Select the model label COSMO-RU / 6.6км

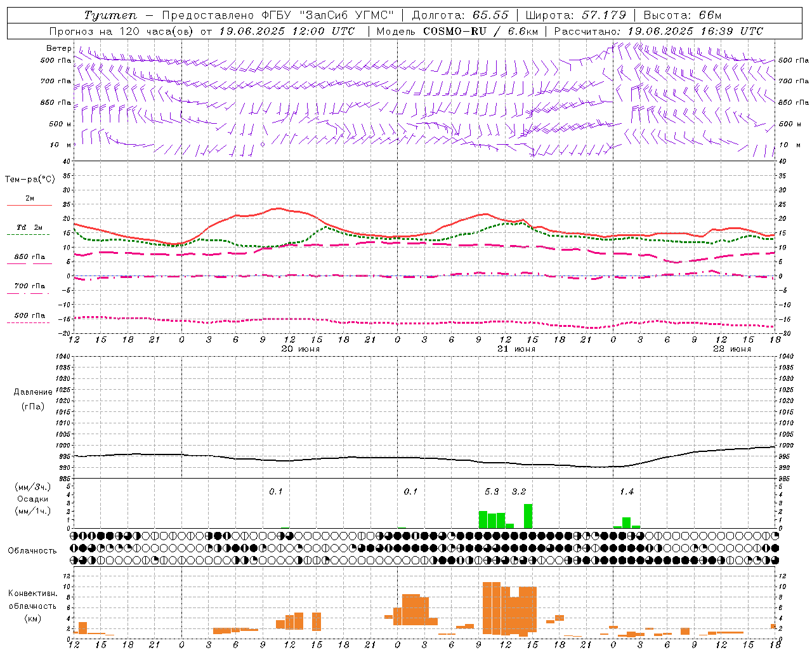481,31
